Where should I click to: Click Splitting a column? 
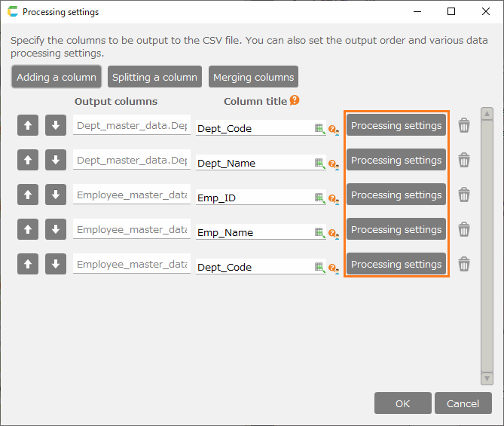154,77
